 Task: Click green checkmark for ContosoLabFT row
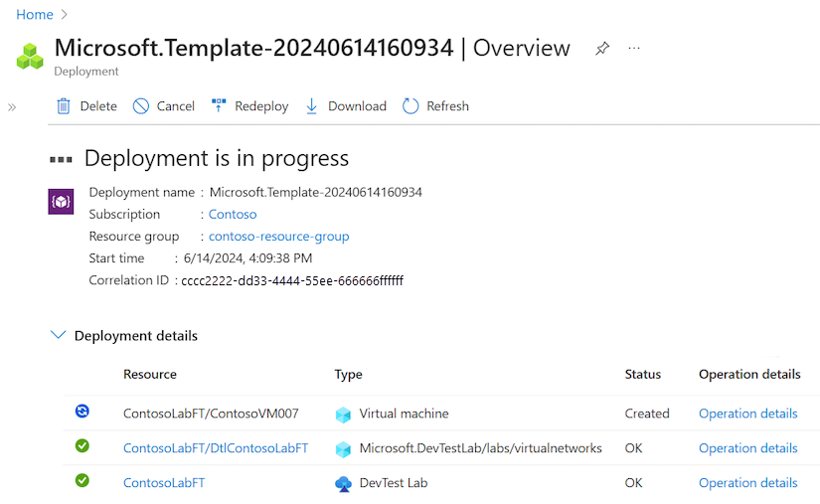(82, 480)
